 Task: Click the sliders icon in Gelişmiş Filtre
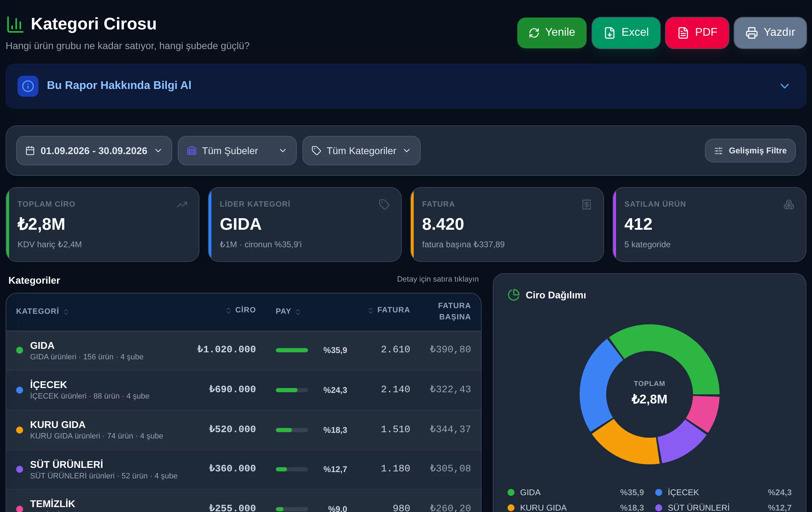[719, 151]
